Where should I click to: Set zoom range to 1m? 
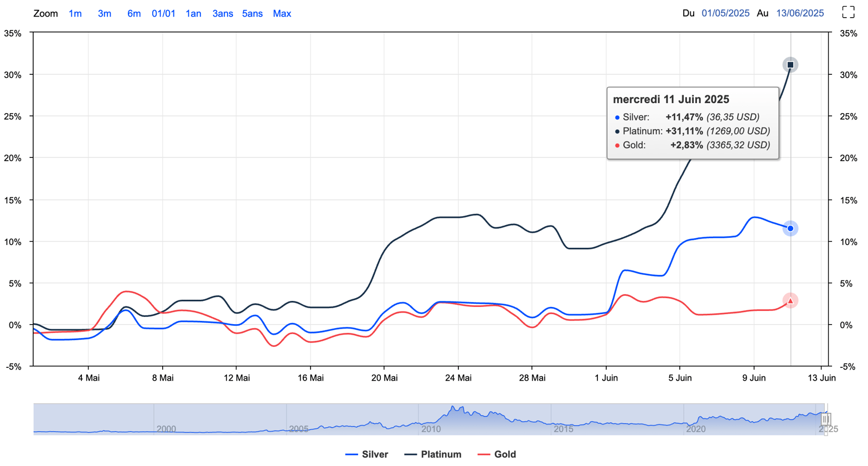point(75,13)
